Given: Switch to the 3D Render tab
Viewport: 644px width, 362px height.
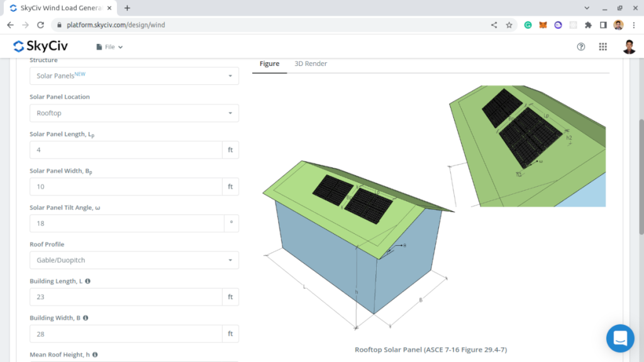Looking at the screenshot, I should point(310,63).
